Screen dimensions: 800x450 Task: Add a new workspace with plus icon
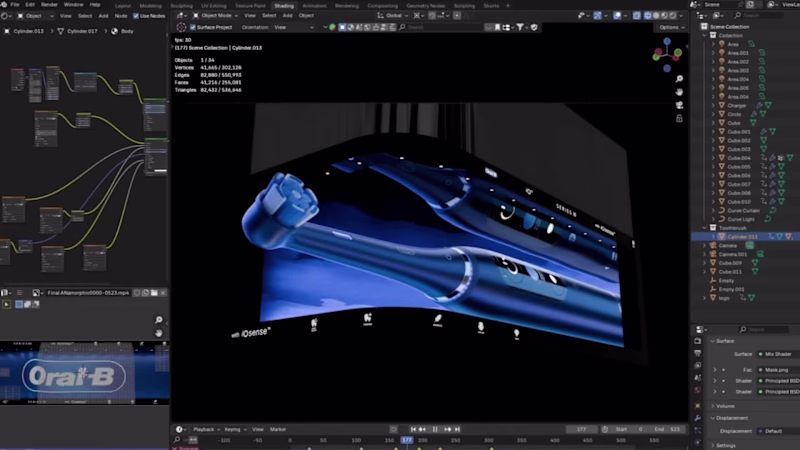point(508,6)
